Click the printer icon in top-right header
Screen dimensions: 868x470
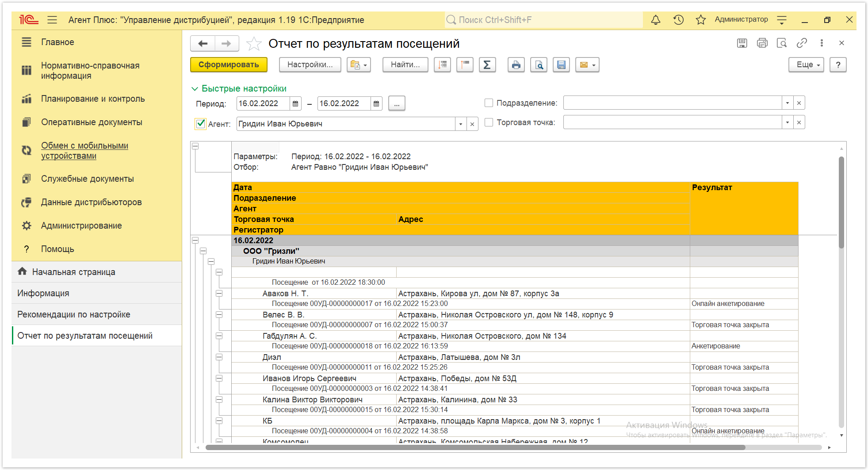(762, 43)
